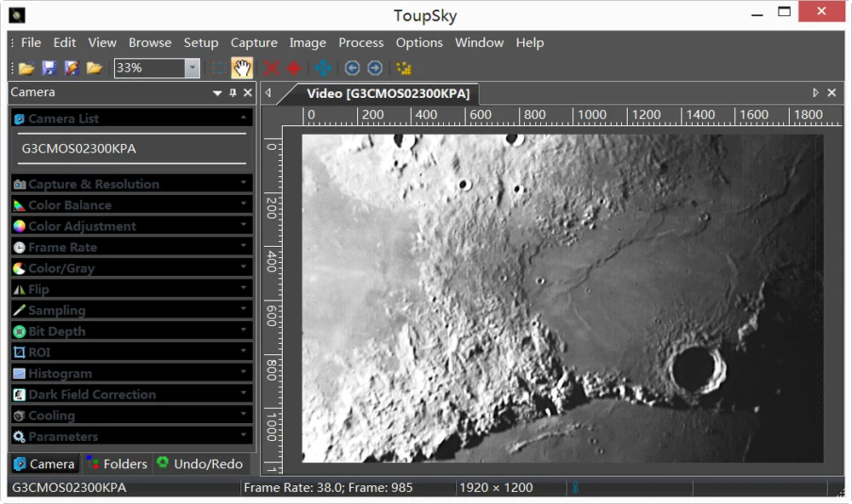Click the red X delete icon
The image size is (852, 504).
point(271,68)
